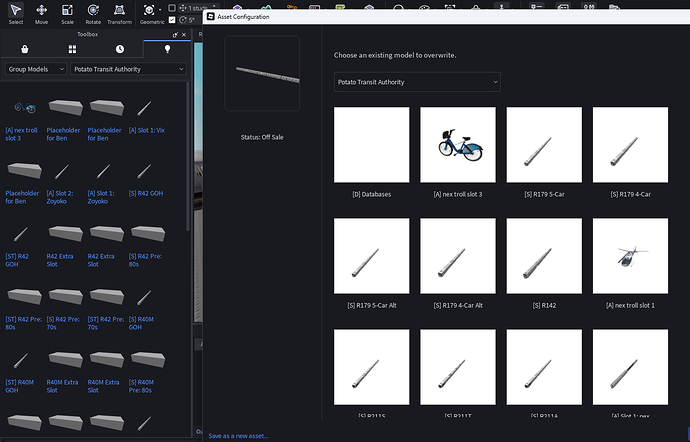This screenshot has width=690, height=442.
Task: Select the [ST] R40M GOH thumbnail
Action: tap(21, 360)
